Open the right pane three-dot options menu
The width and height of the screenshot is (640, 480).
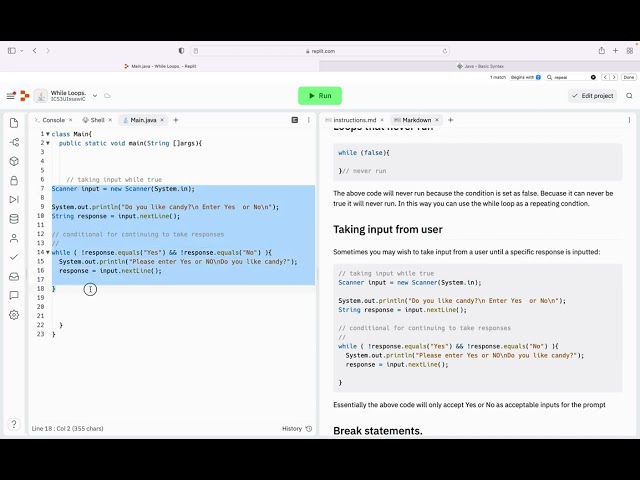click(x=629, y=120)
